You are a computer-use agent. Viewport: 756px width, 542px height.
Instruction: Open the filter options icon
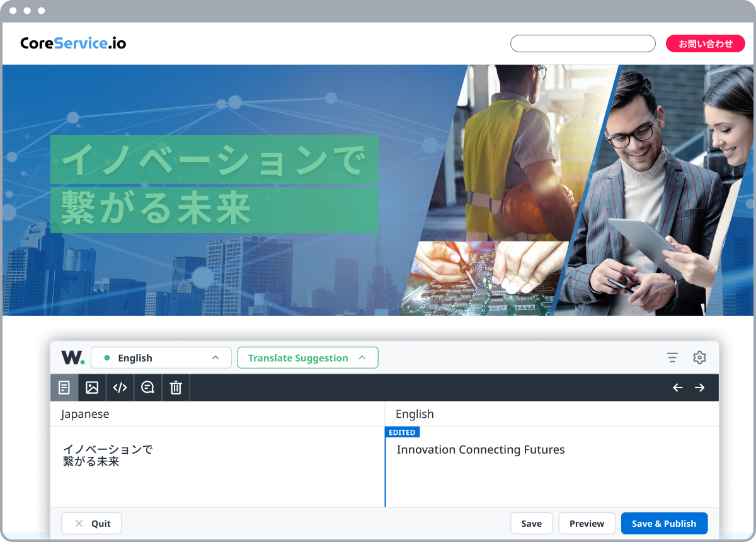[x=672, y=357]
